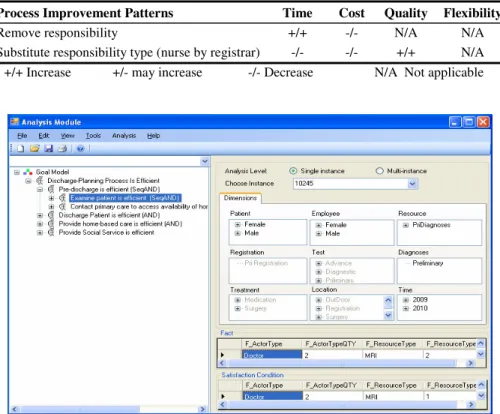Viewport: 500px width, 414px height.
Task: Expand 2010 under Time dimension
Action: (x=406, y=309)
